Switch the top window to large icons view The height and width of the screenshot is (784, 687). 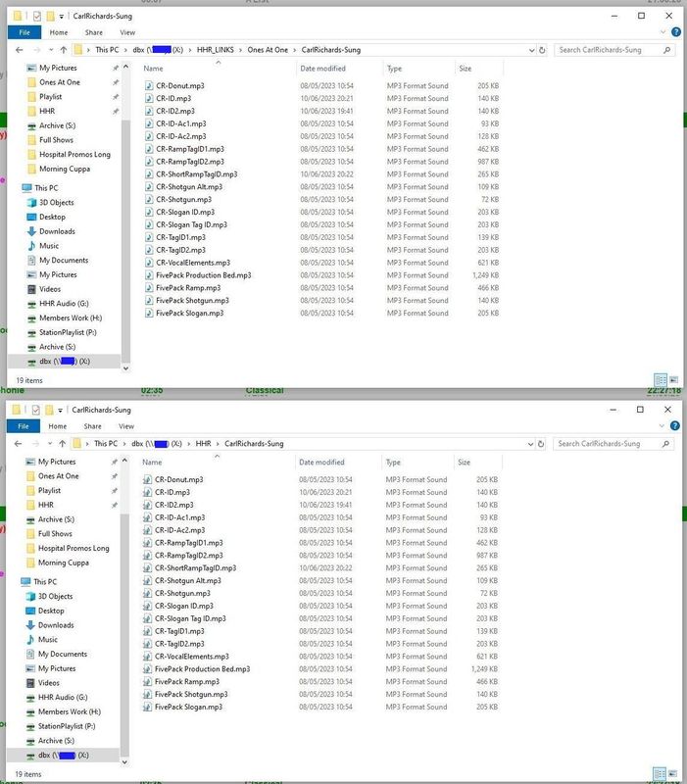pos(673,380)
